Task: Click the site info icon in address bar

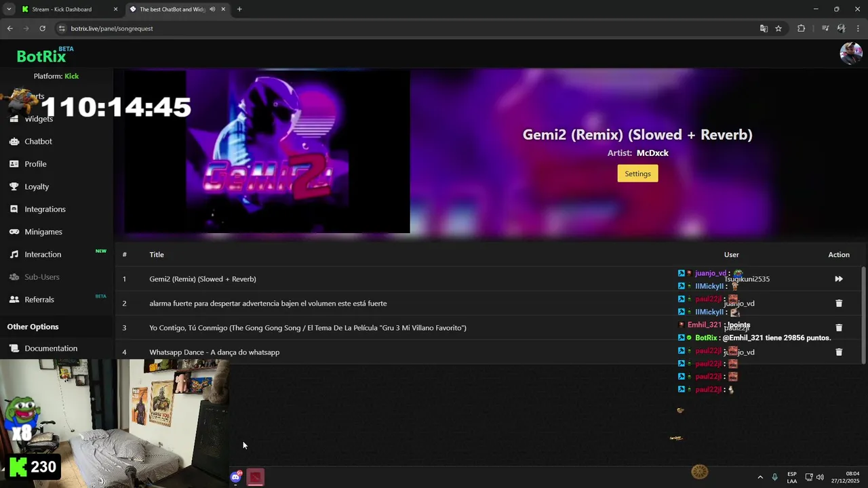Action: pyautogui.click(x=62, y=28)
